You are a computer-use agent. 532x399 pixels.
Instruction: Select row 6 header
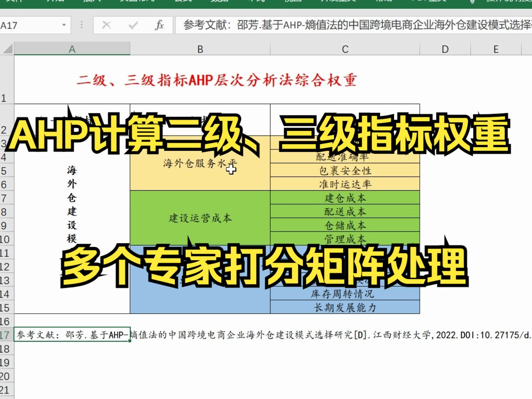(x=7, y=184)
